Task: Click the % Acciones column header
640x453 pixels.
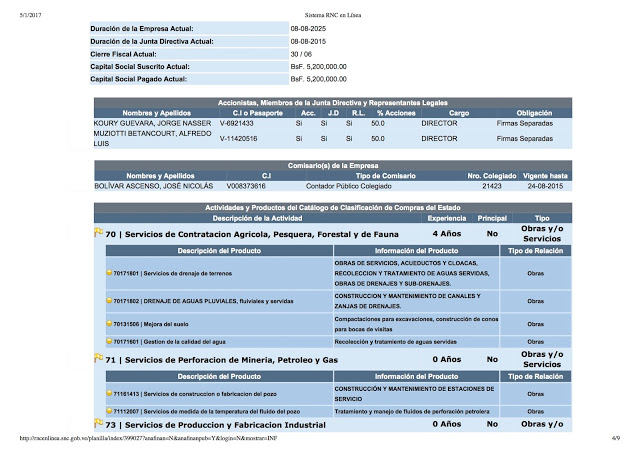Action: tap(396, 113)
